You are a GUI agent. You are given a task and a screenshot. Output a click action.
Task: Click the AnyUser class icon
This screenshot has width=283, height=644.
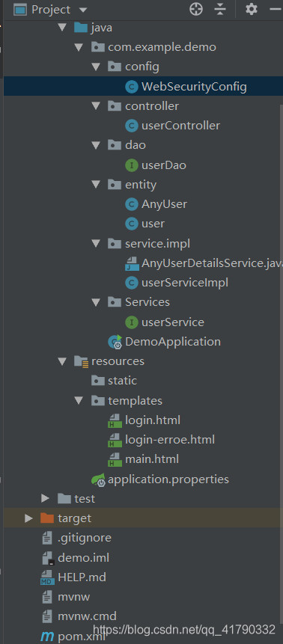tap(131, 204)
